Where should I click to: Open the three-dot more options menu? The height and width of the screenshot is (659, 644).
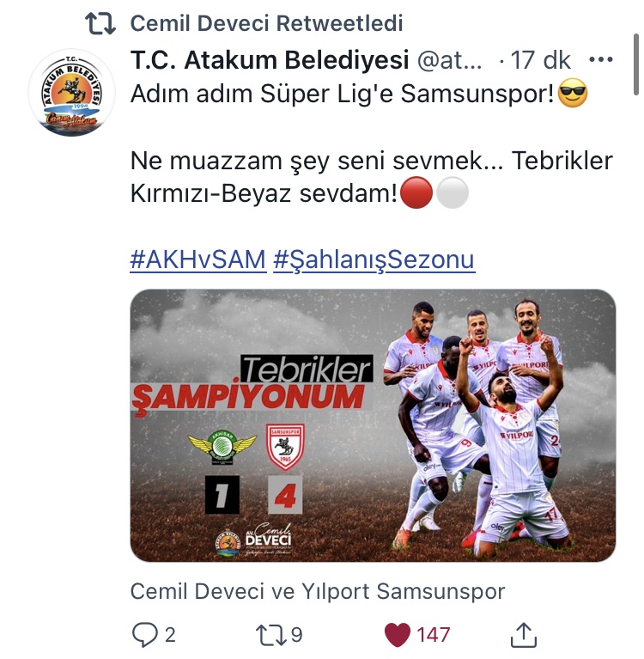601,59
